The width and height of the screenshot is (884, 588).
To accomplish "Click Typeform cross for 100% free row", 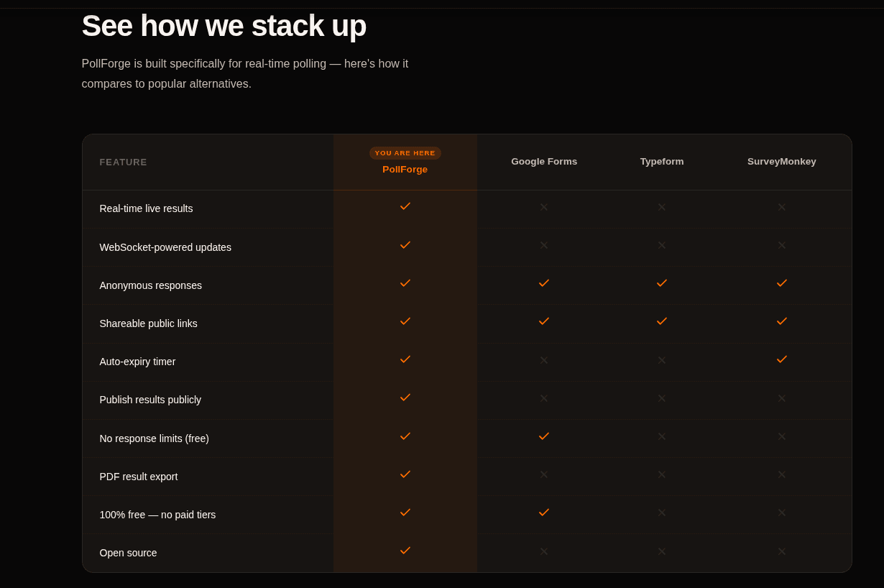I will click(662, 513).
